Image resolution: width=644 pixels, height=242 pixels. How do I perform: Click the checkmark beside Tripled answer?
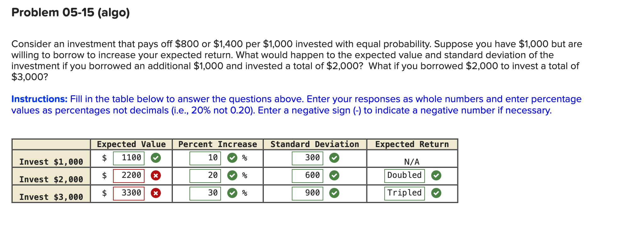point(436,193)
